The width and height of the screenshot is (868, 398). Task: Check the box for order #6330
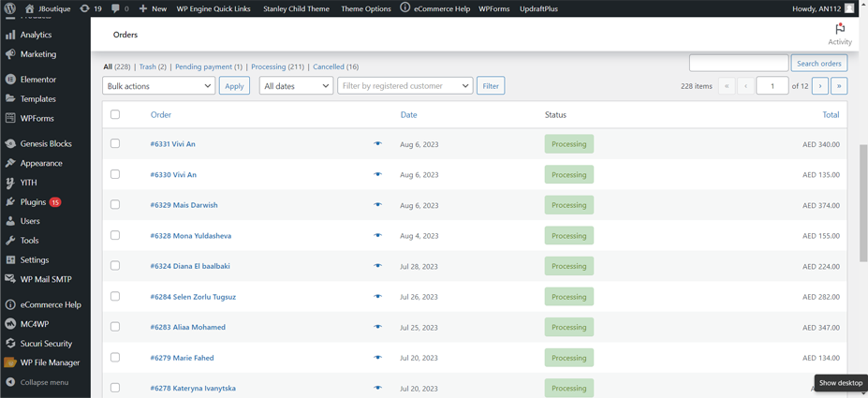(115, 174)
